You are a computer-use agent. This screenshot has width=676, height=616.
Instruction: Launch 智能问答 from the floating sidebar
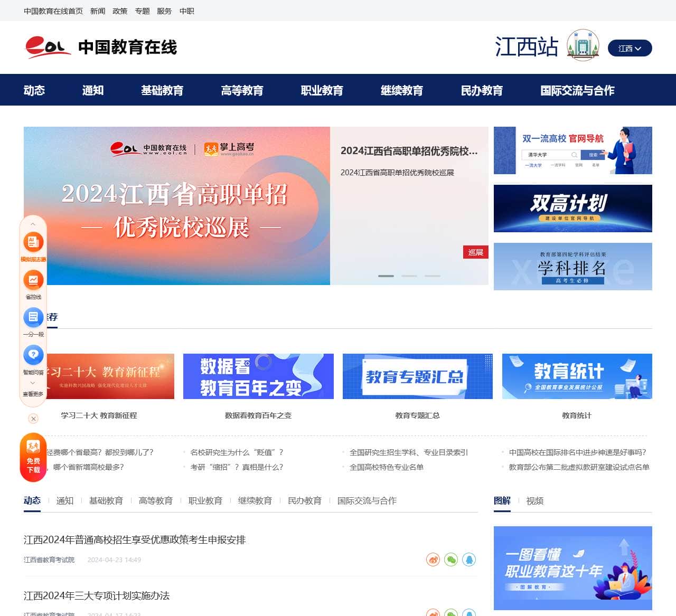pyautogui.click(x=33, y=355)
